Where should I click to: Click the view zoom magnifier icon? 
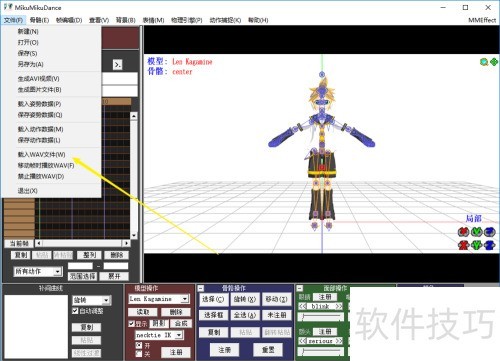[x=484, y=62]
